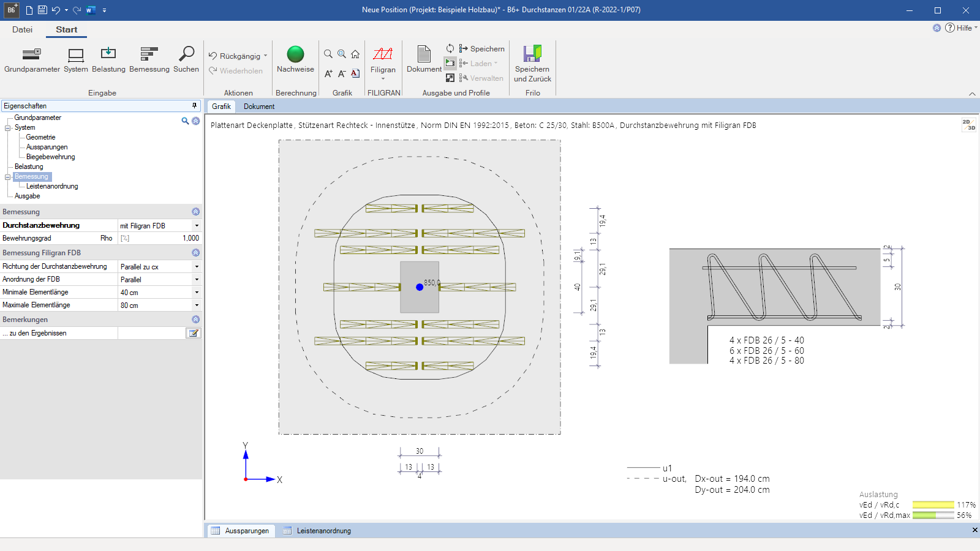Toggle the 2D/3D view icon
The height and width of the screenshot is (551, 980).
(968, 125)
